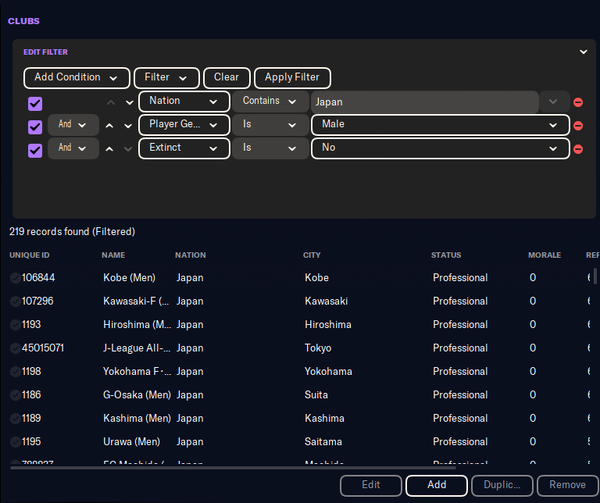Select the round marker beside Kobe (Men)

click(15, 278)
